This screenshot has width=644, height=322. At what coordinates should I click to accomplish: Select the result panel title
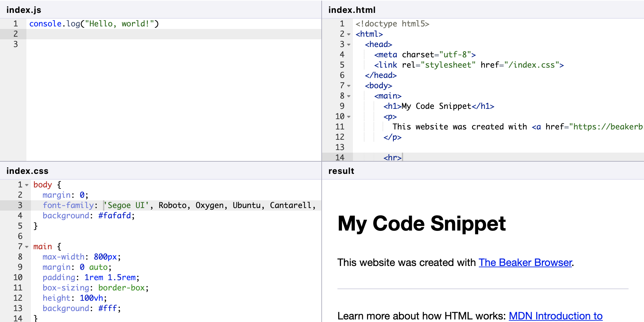(341, 171)
